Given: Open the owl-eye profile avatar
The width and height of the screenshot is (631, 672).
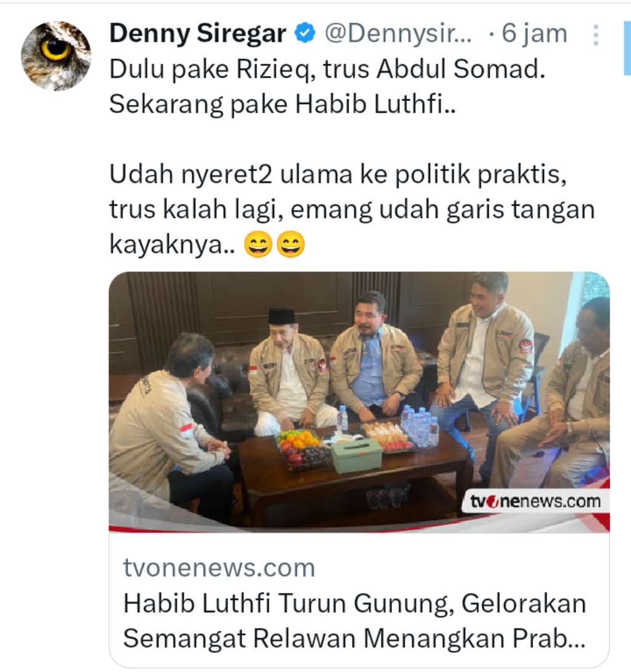Looking at the screenshot, I should 56,55.
